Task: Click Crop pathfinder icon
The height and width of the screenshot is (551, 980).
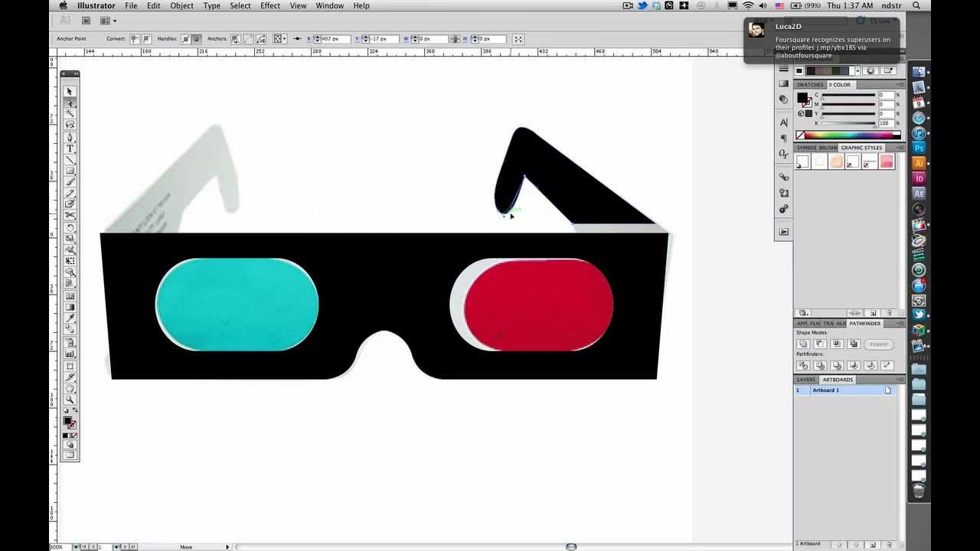Action: (x=854, y=365)
